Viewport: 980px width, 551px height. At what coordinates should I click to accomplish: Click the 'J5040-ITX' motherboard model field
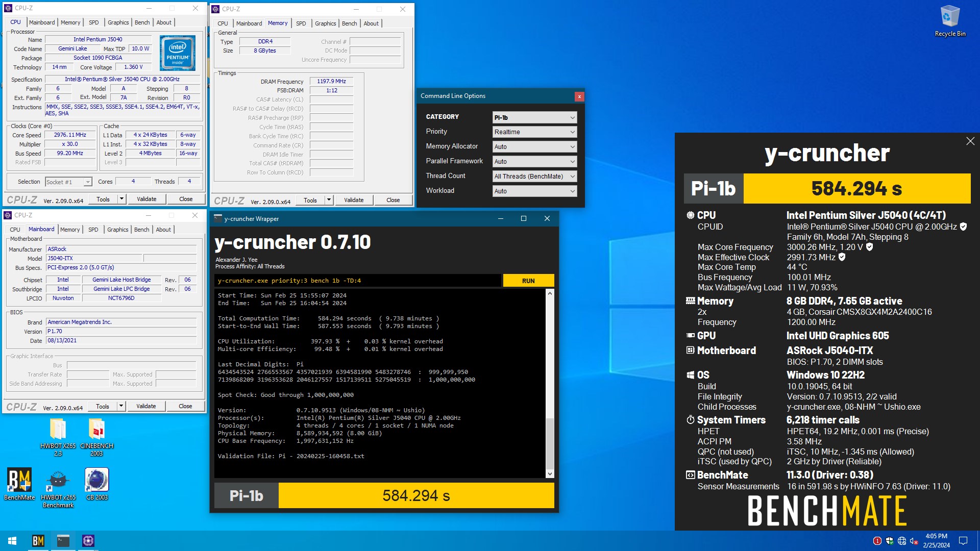[x=94, y=258]
